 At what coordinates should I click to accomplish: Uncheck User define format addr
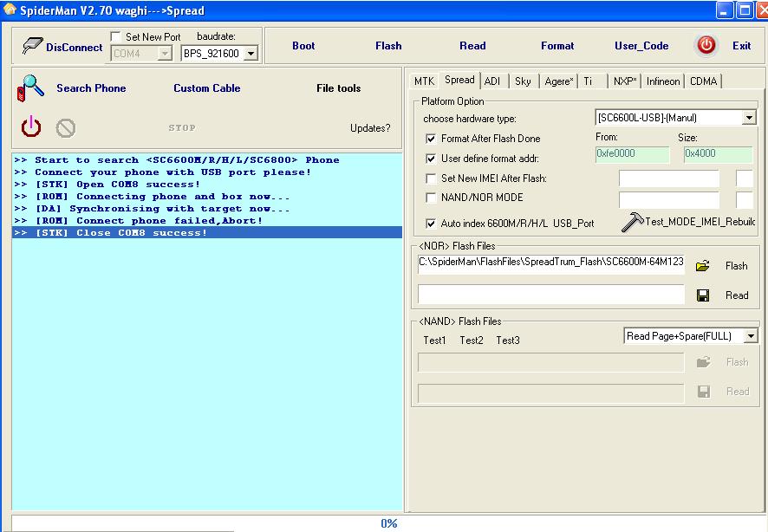click(x=431, y=159)
